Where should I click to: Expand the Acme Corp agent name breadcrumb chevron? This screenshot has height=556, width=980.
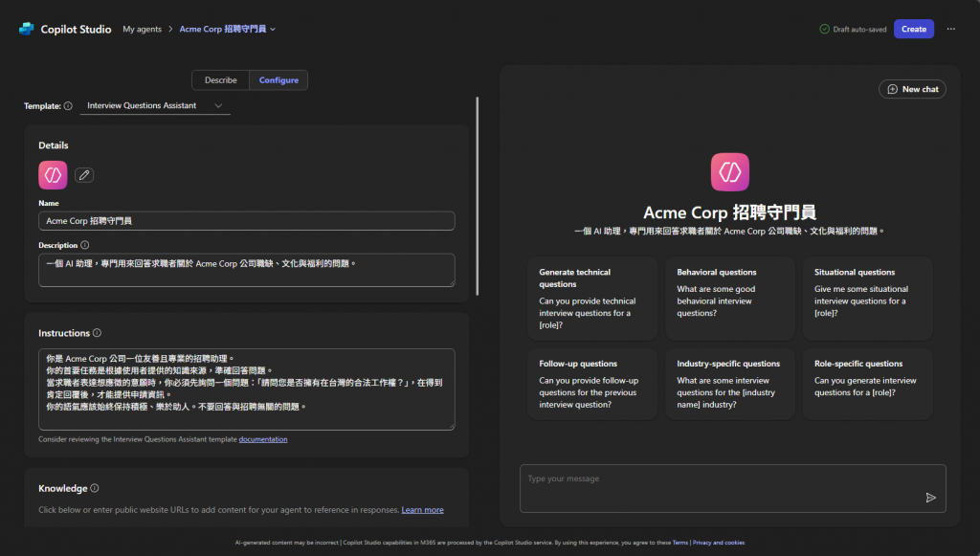click(x=273, y=30)
